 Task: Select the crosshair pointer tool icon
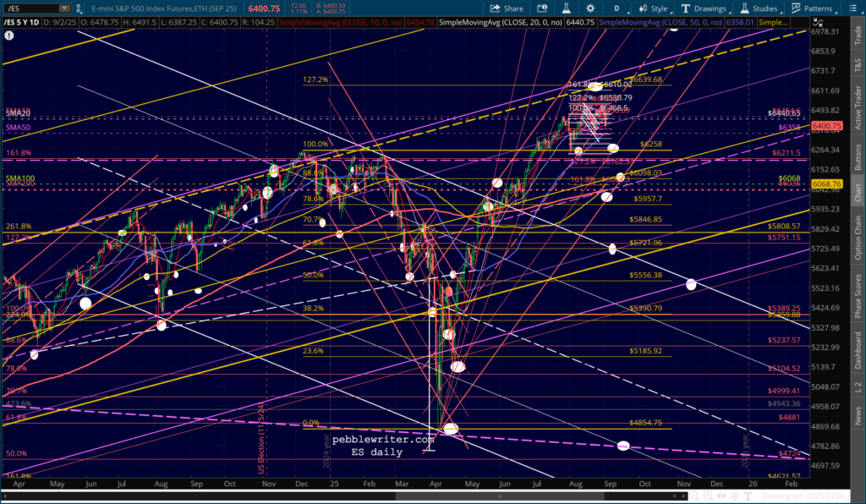735,496
